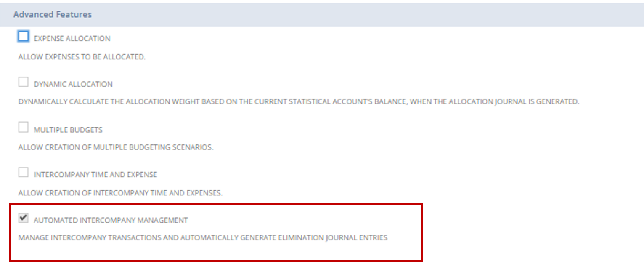Click empty area of Advanced Features header bar

(337, 15)
